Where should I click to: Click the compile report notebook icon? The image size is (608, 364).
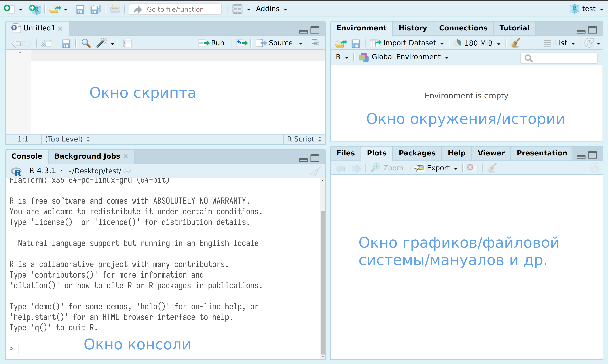[127, 43]
